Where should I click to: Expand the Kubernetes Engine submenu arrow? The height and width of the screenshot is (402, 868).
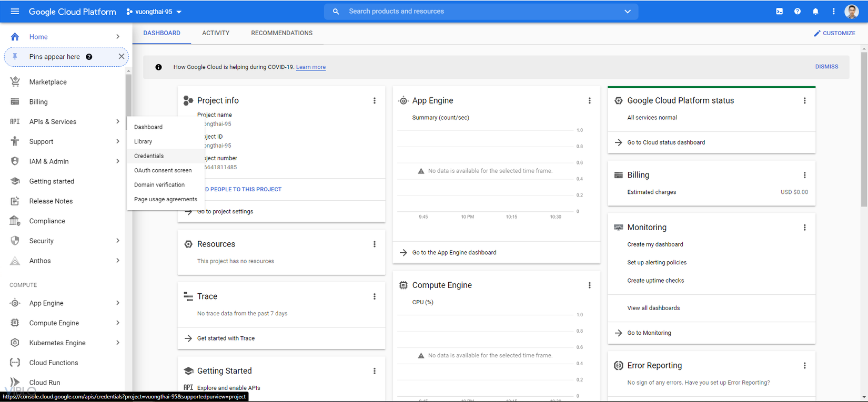click(118, 343)
